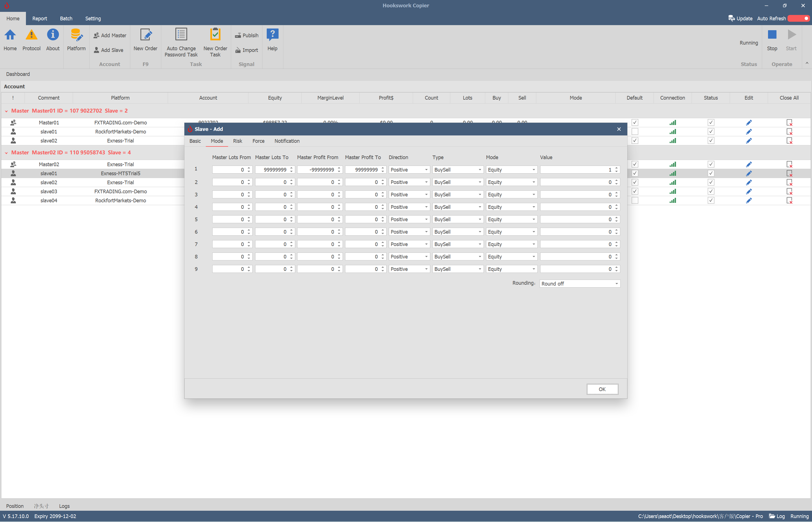Switch to the Report ribbon tab
This screenshot has height=522, width=812.
(x=40, y=18)
